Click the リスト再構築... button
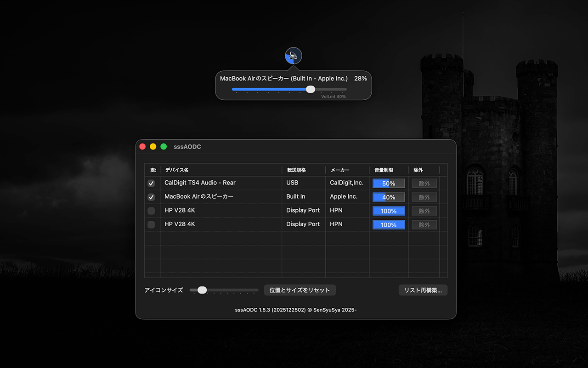Image resolution: width=588 pixels, height=368 pixels. click(423, 290)
